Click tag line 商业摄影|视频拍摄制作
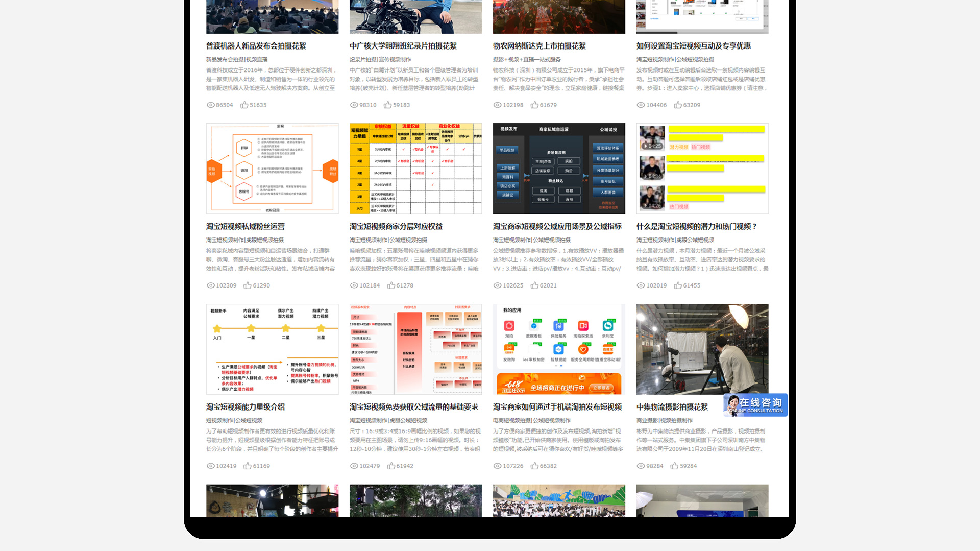 coord(665,421)
